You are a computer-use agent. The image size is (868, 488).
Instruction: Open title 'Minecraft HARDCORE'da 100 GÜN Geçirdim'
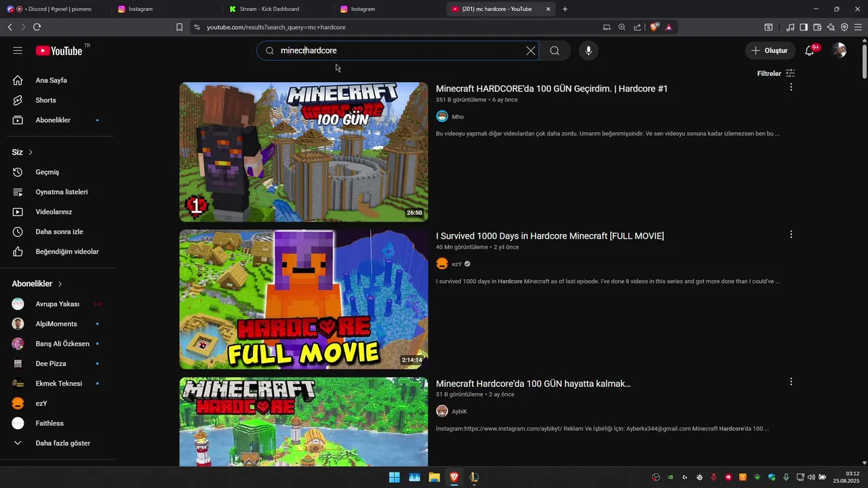pos(552,89)
